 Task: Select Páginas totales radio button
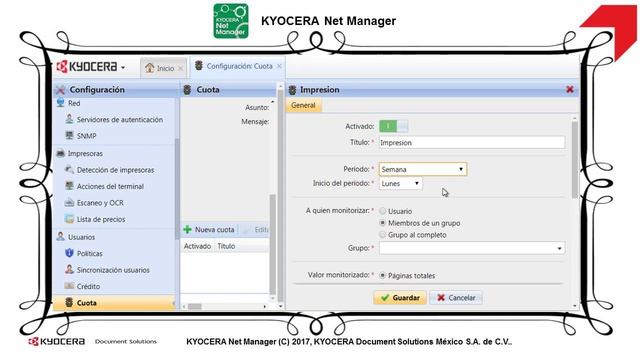click(382, 276)
